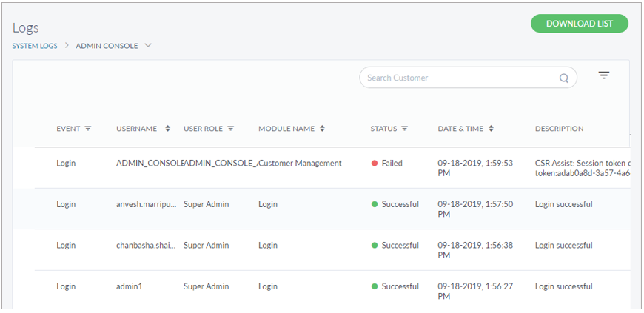Select the anvesh.marripu username entry
Screen dimensions: 644x313
[146, 204]
